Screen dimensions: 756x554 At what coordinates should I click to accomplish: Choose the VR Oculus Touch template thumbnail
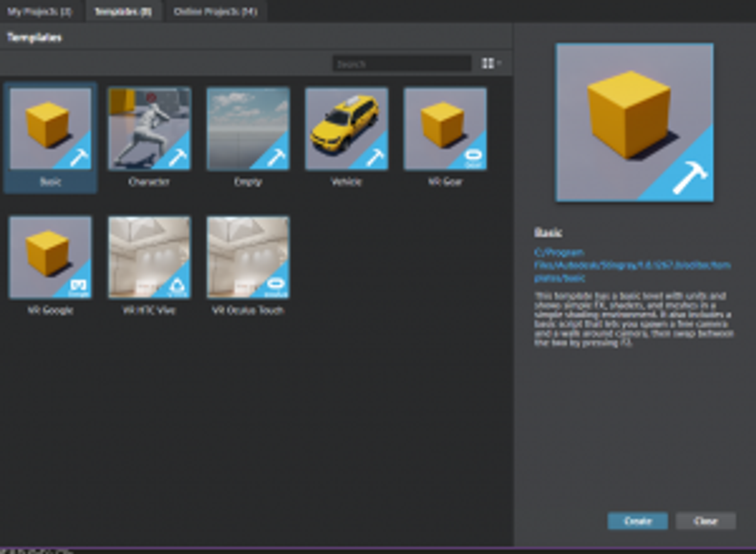pyautogui.click(x=248, y=257)
